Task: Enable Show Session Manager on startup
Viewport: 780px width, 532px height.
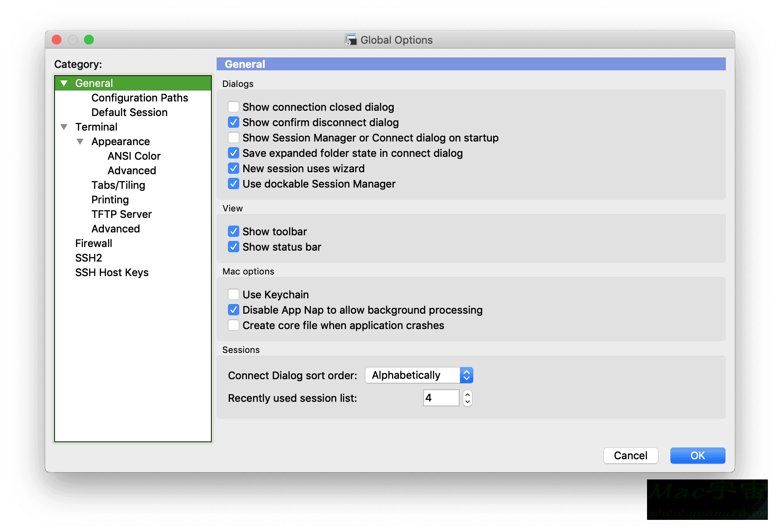Action: click(x=234, y=137)
